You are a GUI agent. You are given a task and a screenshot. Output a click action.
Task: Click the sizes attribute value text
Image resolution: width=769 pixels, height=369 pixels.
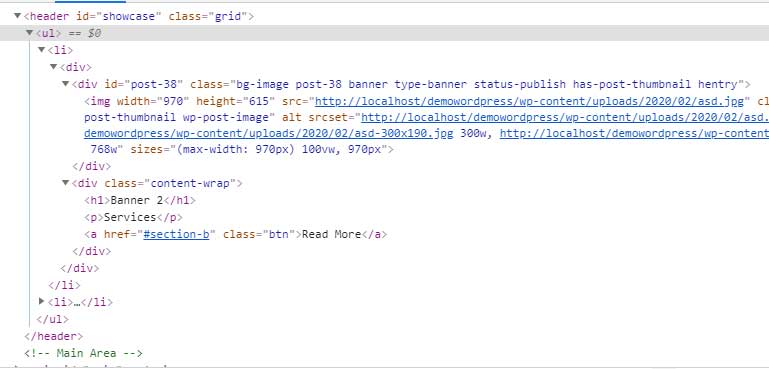278,149
